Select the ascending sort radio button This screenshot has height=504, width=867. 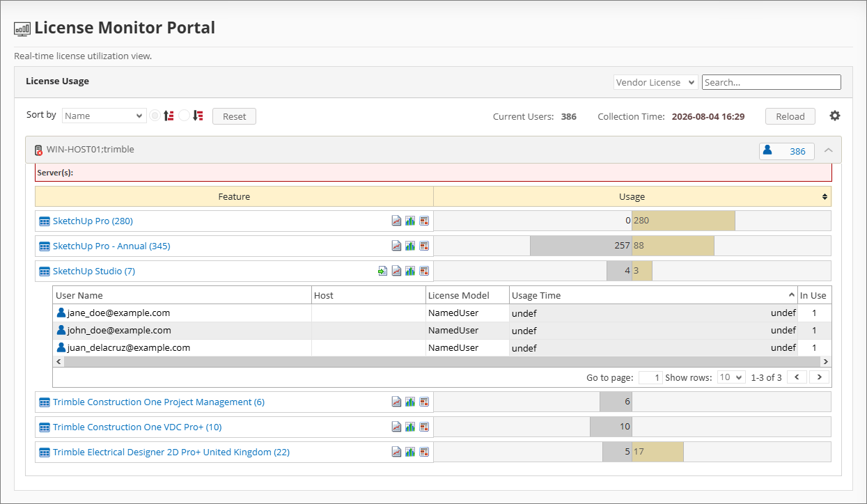[x=155, y=116]
